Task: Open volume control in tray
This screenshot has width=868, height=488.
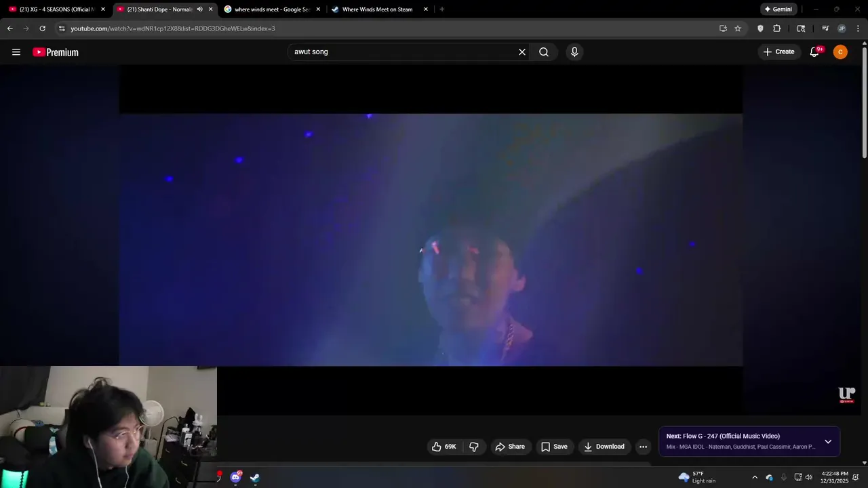Action: point(808,477)
